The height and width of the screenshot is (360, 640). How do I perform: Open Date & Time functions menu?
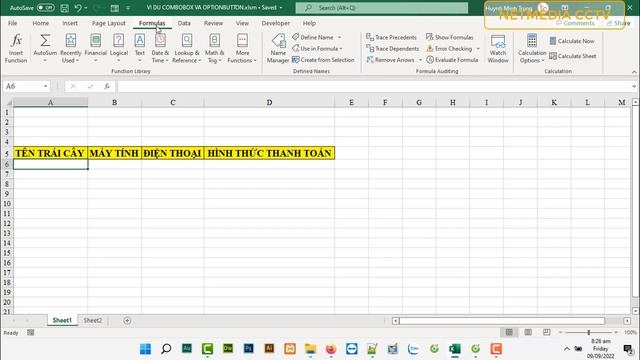160,48
